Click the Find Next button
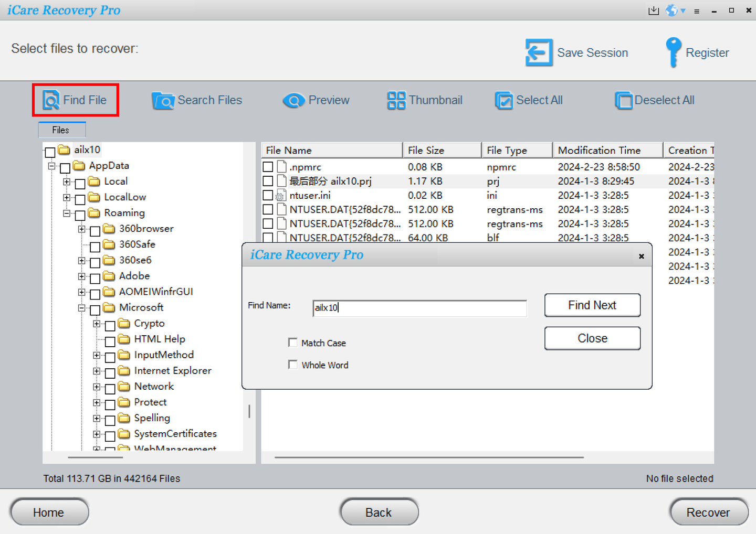756x534 pixels. (x=592, y=305)
